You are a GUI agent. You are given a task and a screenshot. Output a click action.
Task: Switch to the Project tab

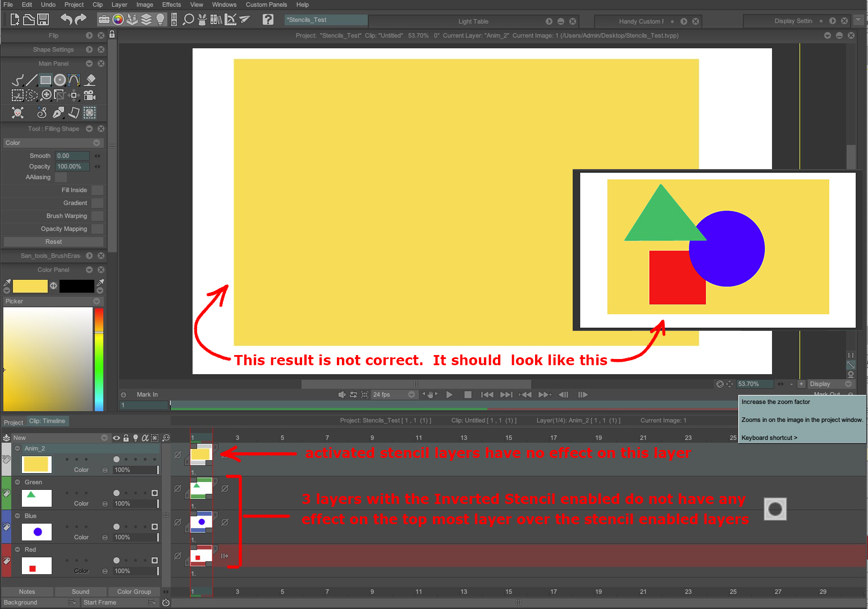(13, 422)
